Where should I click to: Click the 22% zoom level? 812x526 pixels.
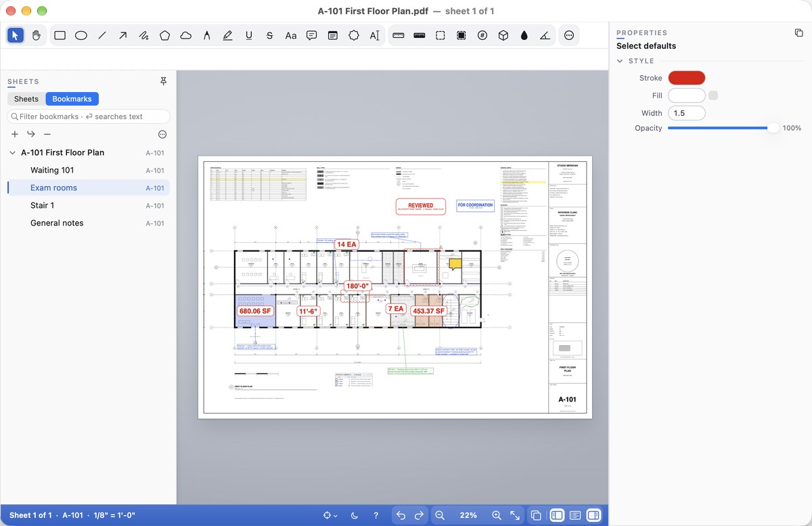coord(468,515)
